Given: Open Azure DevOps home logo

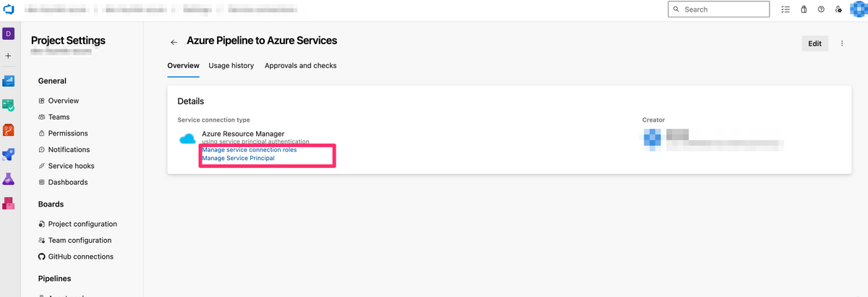Looking at the screenshot, I should (x=8, y=9).
